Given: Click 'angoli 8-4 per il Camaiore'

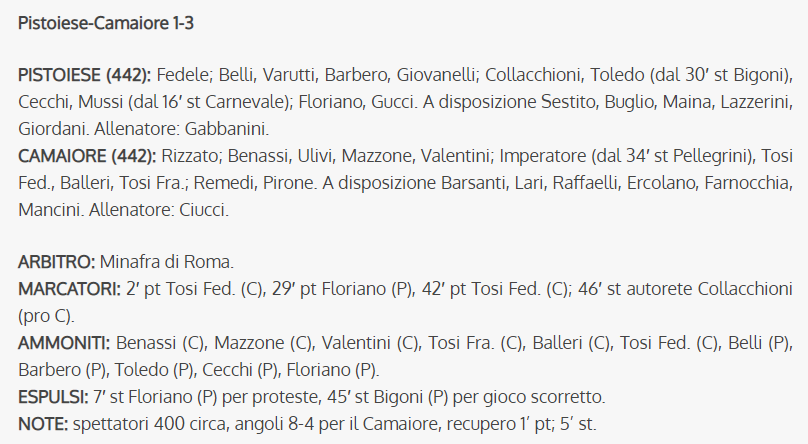Looking at the screenshot, I should pyautogui.click(x=336, y=424).
